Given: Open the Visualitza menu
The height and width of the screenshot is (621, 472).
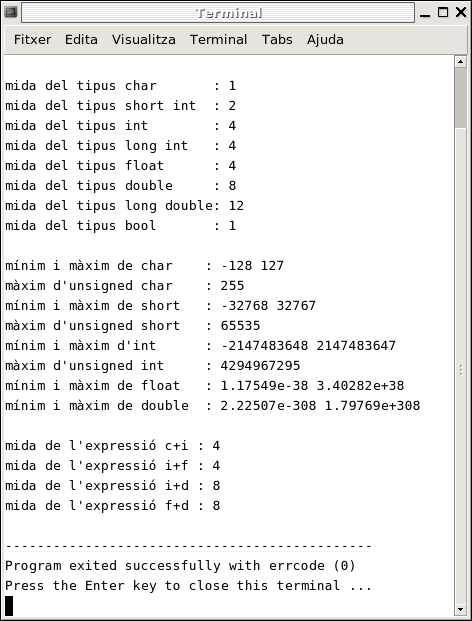Looking at the screenshot, I should [144, 40].
